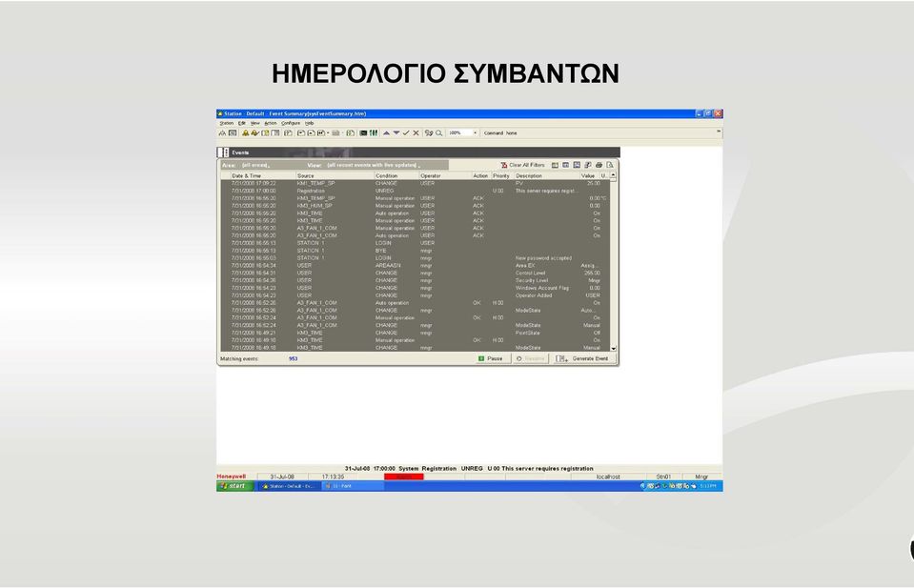Open Alarm Summary via the yellow bell icon

(245, 132)
